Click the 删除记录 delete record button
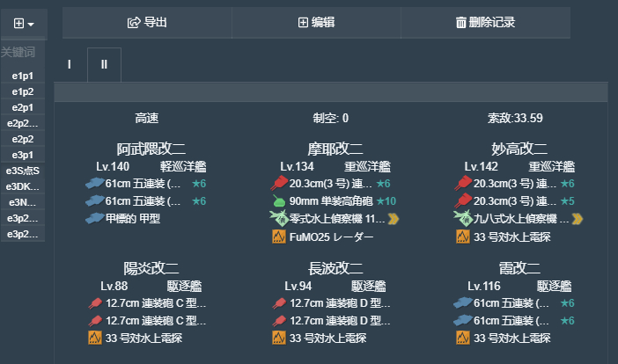This screenshot has width=618, height=364. pos(485,23)
